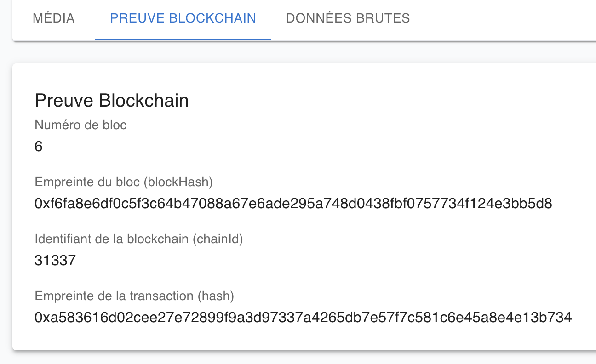Click the "Preuve Blockchain" card heading
Viewport: 596px width, 364px height.
coord(112,101)
